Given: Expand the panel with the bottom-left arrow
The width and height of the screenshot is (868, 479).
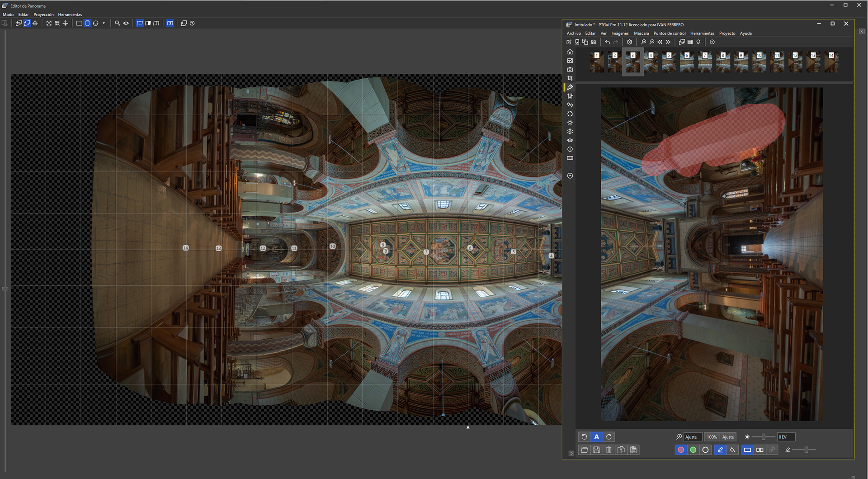Looking at the screenshot, I should [571, 453].
